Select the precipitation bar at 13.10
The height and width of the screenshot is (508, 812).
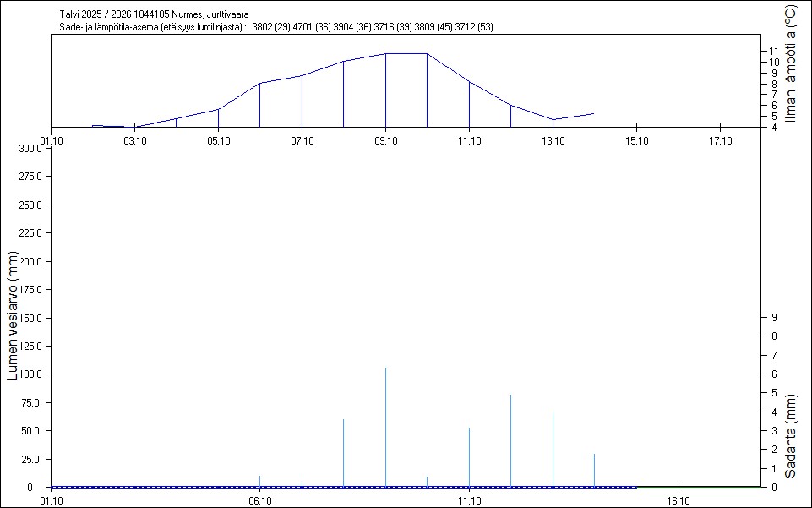pyautogui.click(x=553, y=449)
